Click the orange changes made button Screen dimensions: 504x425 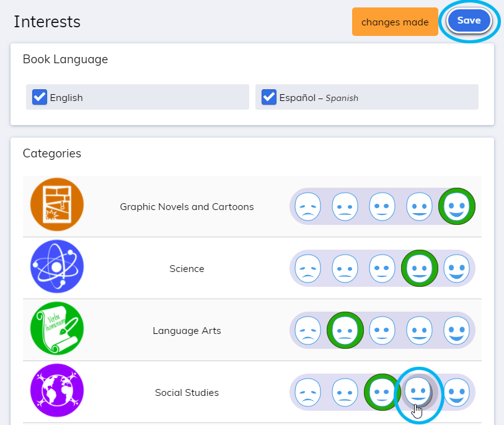click(x=395, y=21)
